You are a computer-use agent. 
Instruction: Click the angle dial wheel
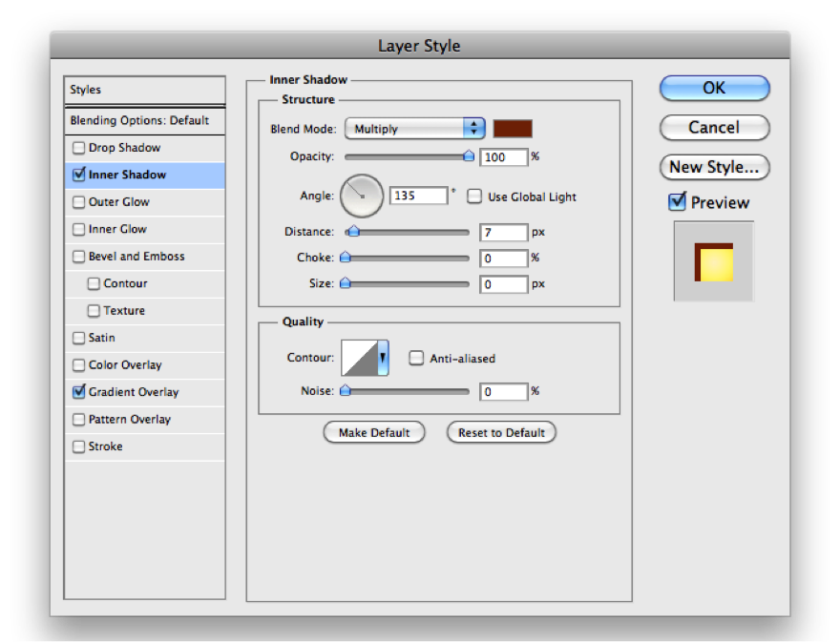(x=362, y=196)
